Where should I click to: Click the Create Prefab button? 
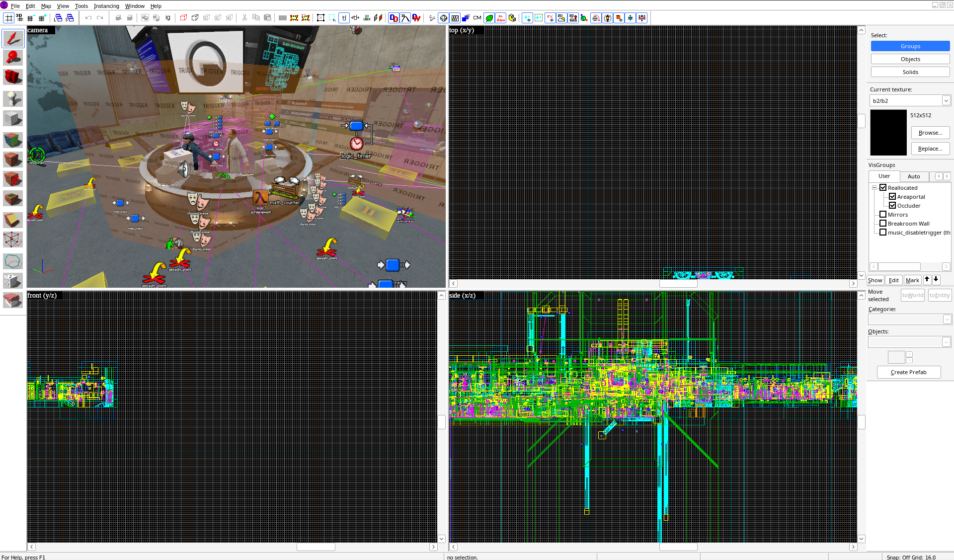(x=908, y=372)
